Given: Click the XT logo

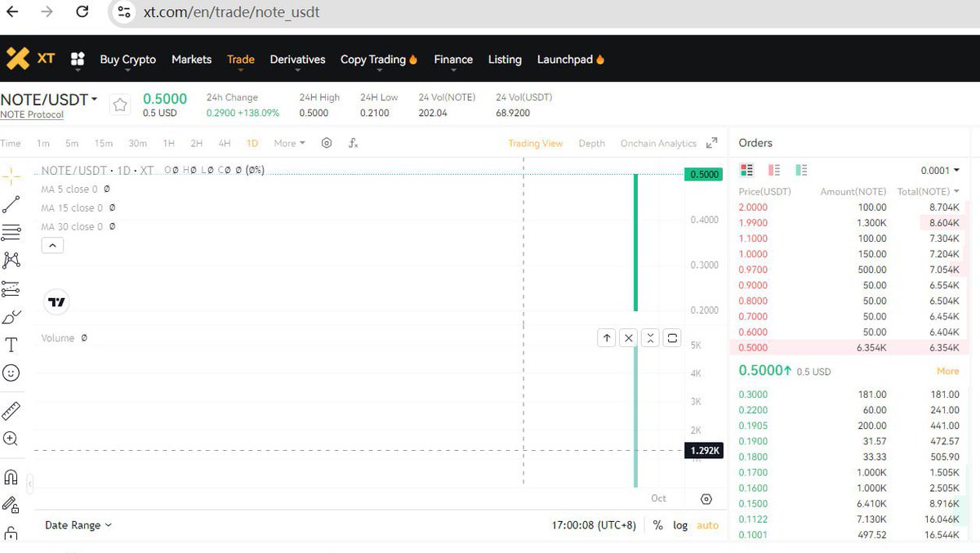Looking at the screenshot, I should 31,58.
